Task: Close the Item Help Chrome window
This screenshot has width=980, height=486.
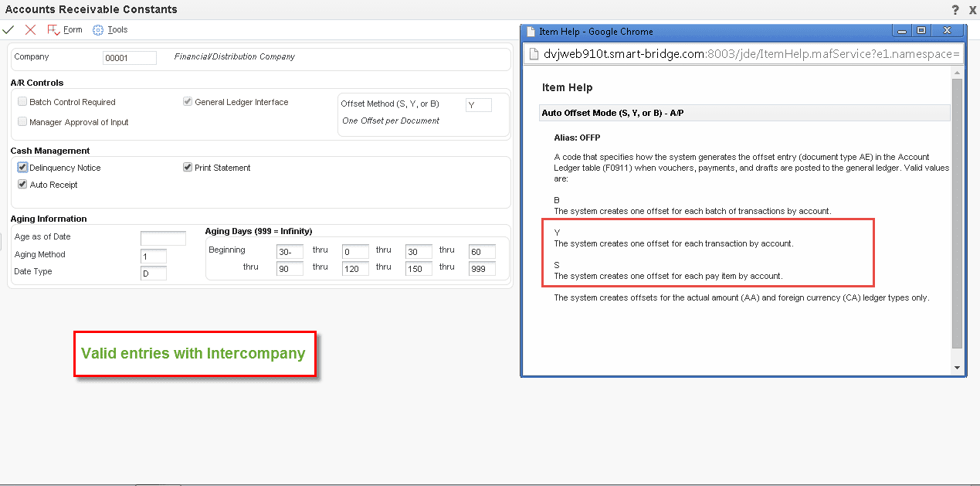Action: point(947,30)
